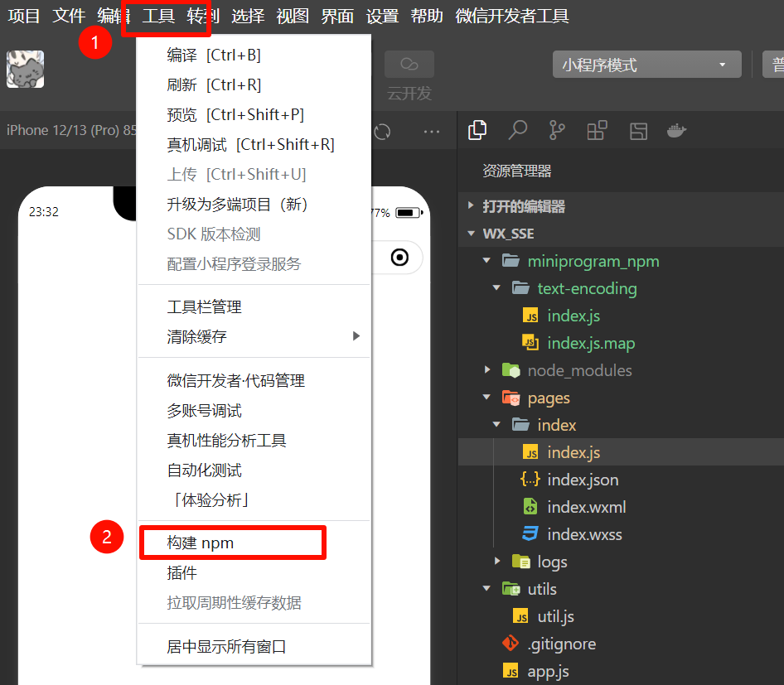Viewport: 784px width, 685px height.
Task: Open the Extensions blocks icon
Action: (597, 130)
